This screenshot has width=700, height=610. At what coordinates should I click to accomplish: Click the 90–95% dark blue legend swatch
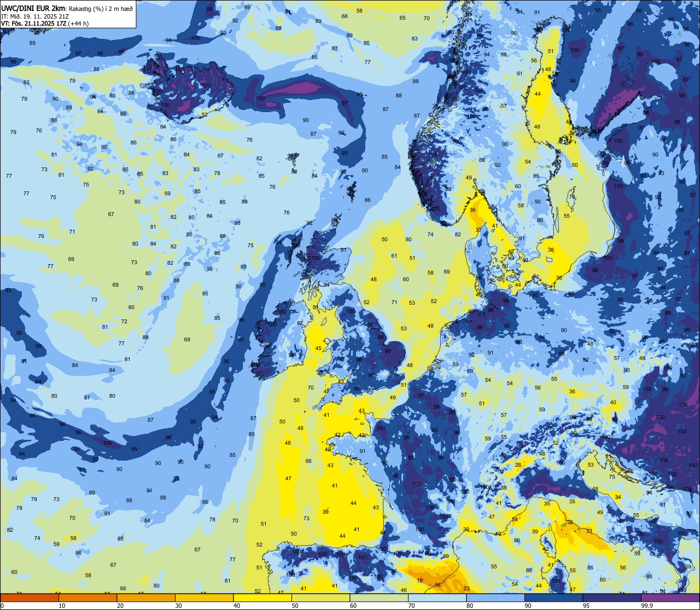(553, 597)
